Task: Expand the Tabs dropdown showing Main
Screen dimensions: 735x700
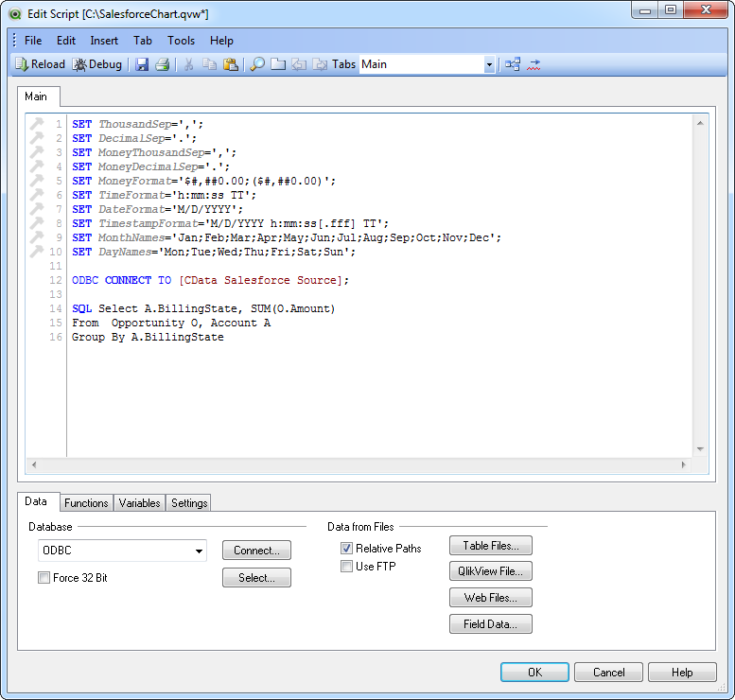Action: coord(489,64)
